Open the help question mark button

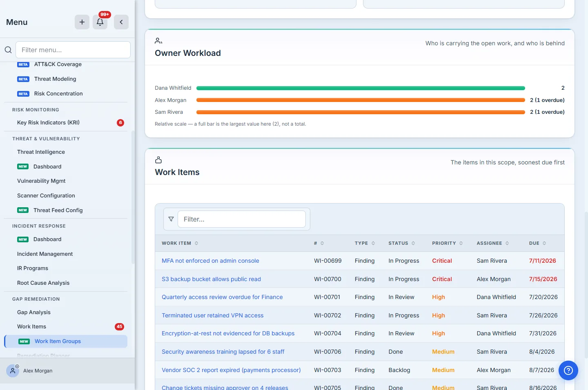[568, 370]
